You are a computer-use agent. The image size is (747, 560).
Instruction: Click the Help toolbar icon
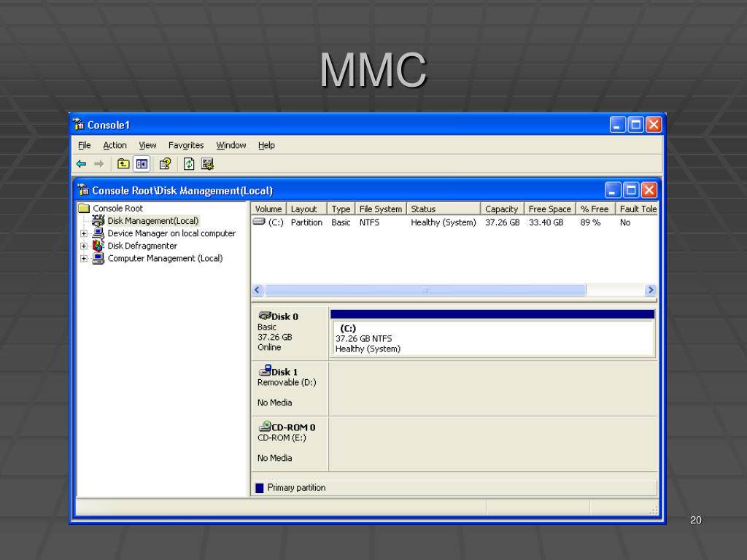165,164
